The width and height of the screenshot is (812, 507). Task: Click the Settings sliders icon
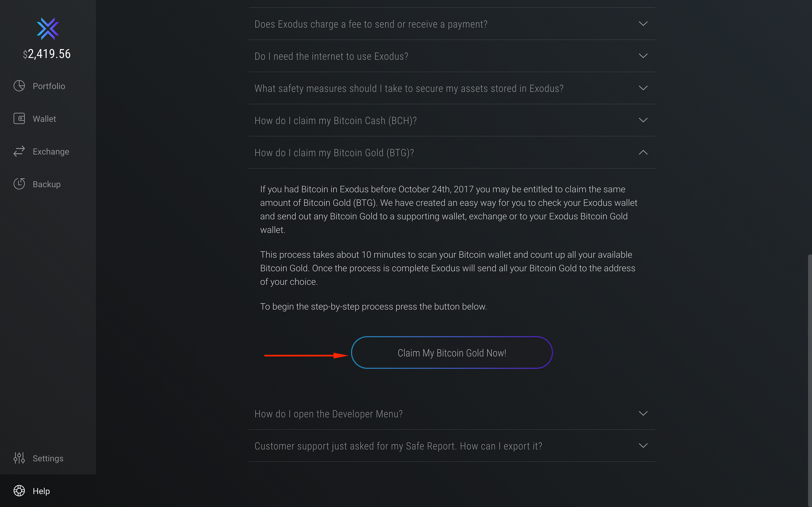(19, 458)
